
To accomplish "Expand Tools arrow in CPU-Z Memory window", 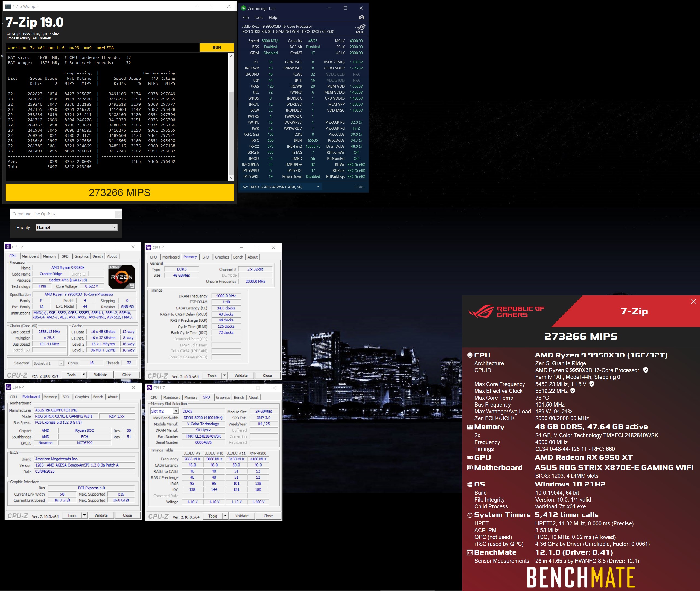I will 224,376.
